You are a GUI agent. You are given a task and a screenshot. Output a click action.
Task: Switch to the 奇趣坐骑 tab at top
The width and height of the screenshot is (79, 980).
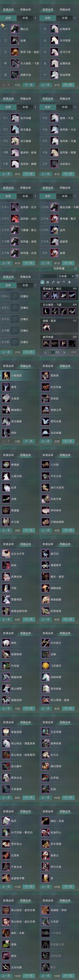[x=25, y=9]
